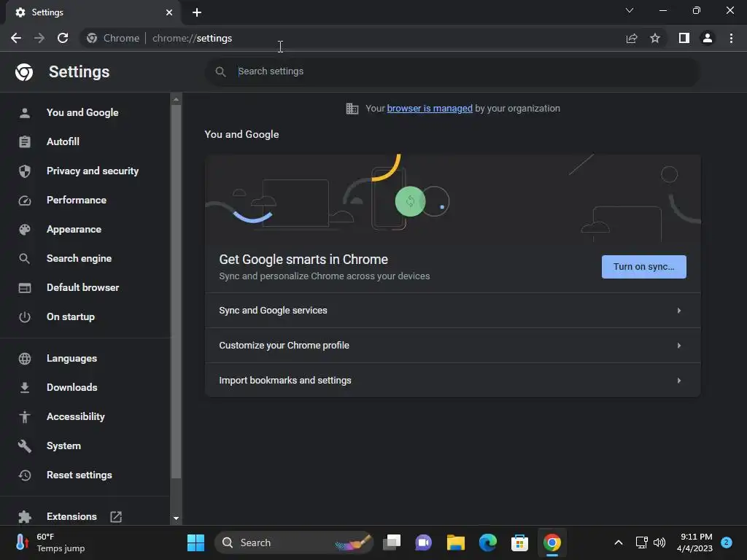Open Languages settings

click(x=71, y=359)
